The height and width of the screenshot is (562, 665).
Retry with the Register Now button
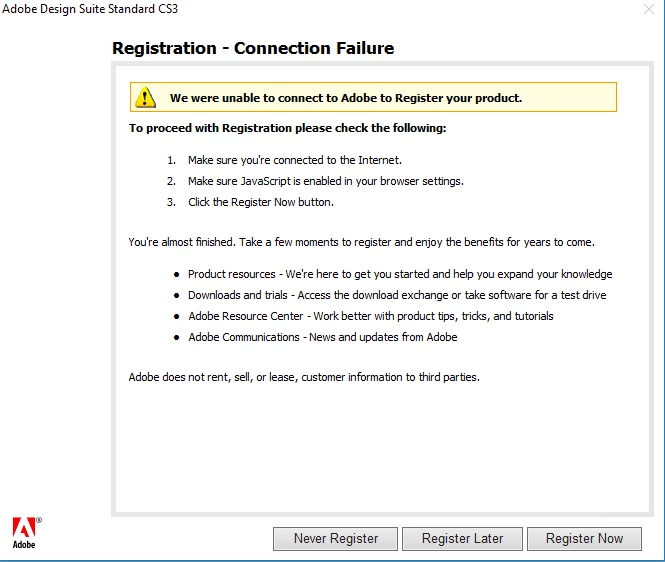coord(584,539)
